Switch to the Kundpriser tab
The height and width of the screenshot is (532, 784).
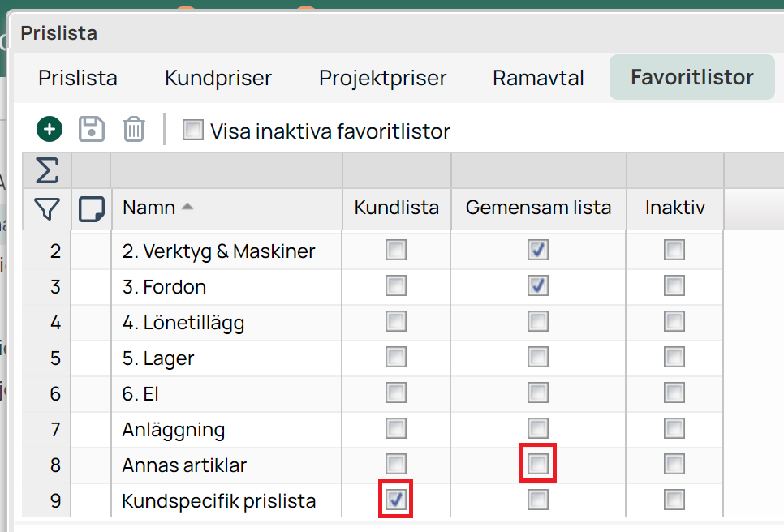[x=218, y=78]
